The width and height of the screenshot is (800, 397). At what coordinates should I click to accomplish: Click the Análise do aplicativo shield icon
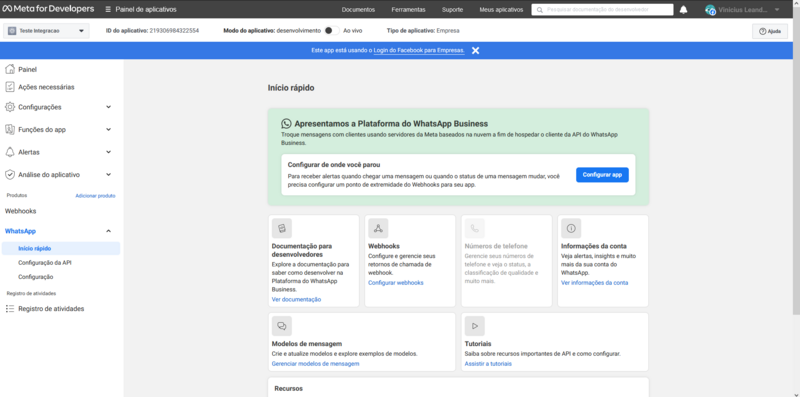tap(10, 175)
